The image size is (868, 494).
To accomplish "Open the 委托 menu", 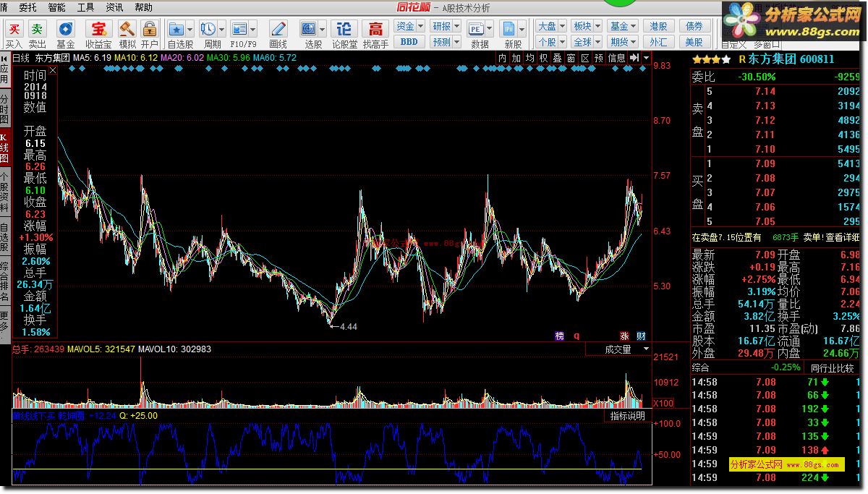I will pyautogui.click(x=27, y=7).
